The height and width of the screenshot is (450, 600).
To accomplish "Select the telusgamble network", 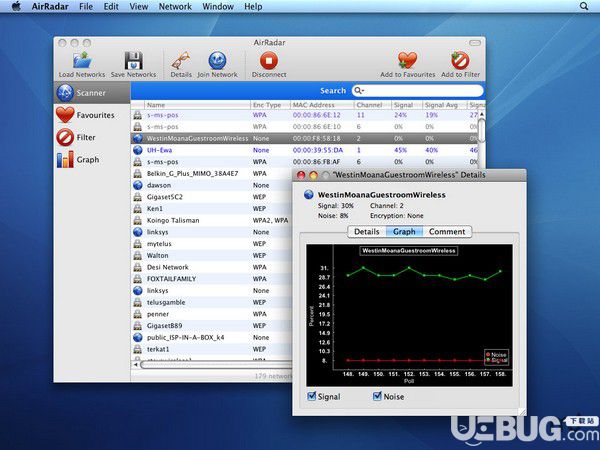I will click(166, 302).
